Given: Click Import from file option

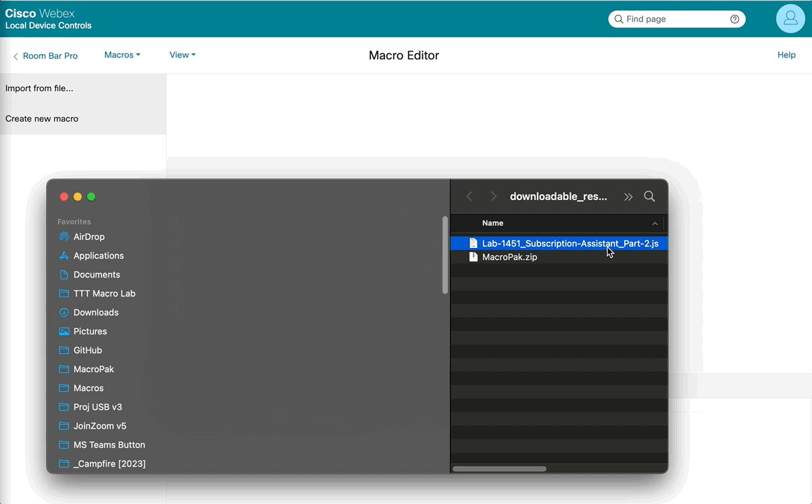Looking at the screenshot, I should click(39, 89).
